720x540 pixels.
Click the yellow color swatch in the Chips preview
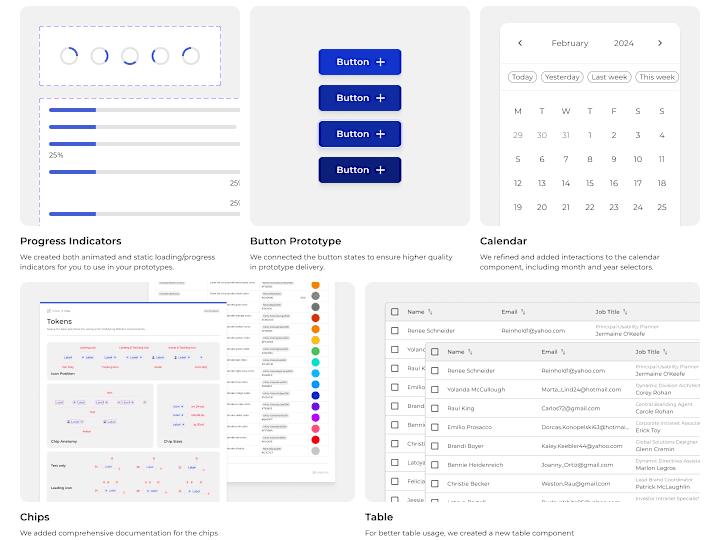[x=315, y=340]
